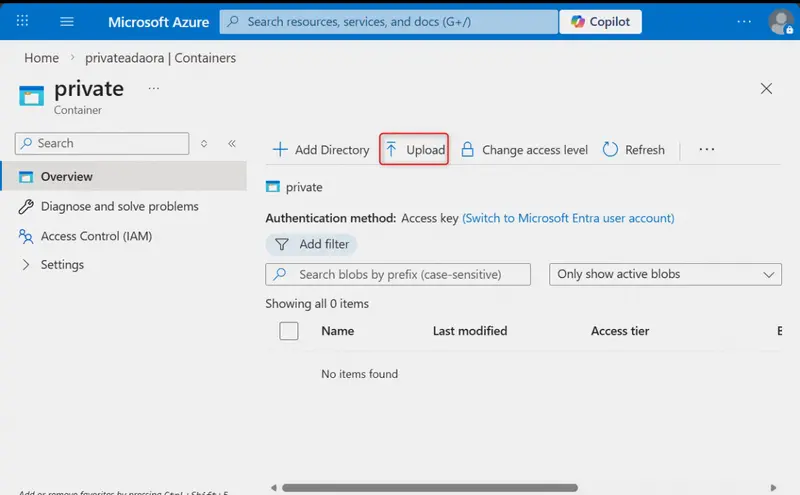
Task: Click the Add filter button
Action: [311, 244]
